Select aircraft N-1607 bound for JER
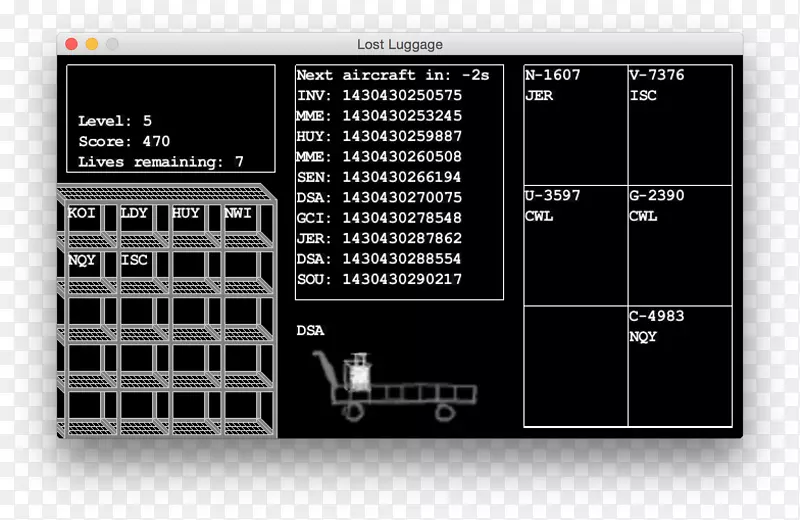 (575, 125)
